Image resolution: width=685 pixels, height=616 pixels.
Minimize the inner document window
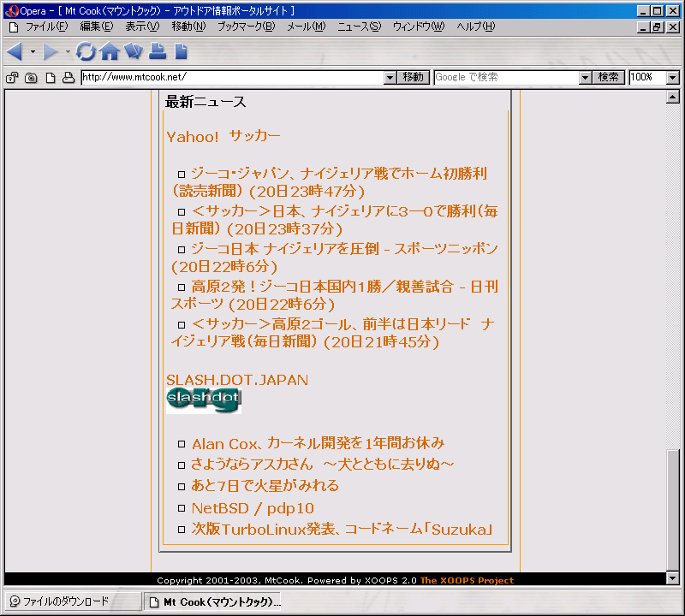(643, 27)
